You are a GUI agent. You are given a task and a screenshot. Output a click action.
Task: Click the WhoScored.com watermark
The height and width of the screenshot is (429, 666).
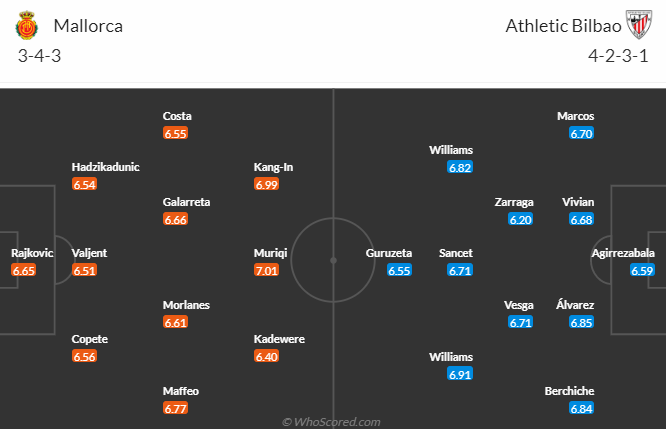(x=331, y=422)
